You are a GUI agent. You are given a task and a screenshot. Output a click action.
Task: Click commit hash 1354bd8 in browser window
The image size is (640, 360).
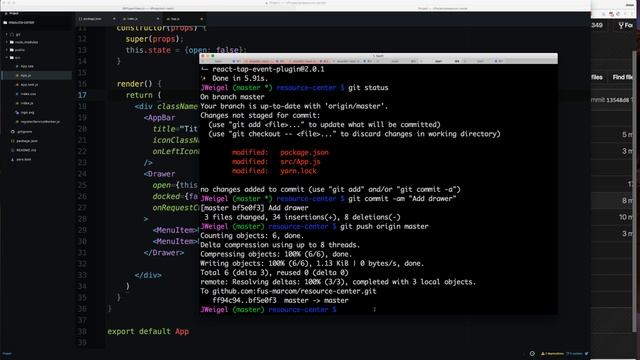click(x=618, y=100)
